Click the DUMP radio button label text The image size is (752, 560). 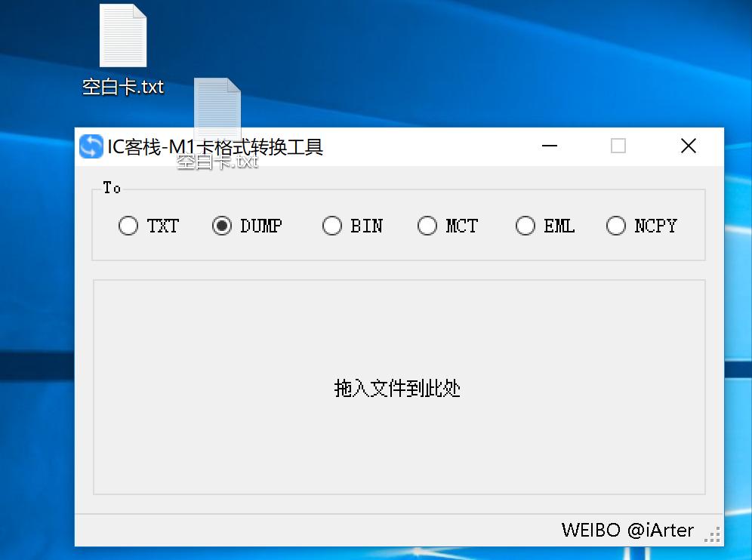click(263, 226)
